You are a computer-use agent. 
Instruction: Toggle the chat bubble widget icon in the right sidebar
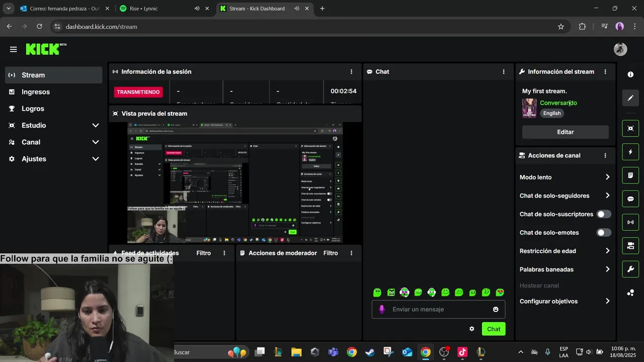click(x=630, y=199)
